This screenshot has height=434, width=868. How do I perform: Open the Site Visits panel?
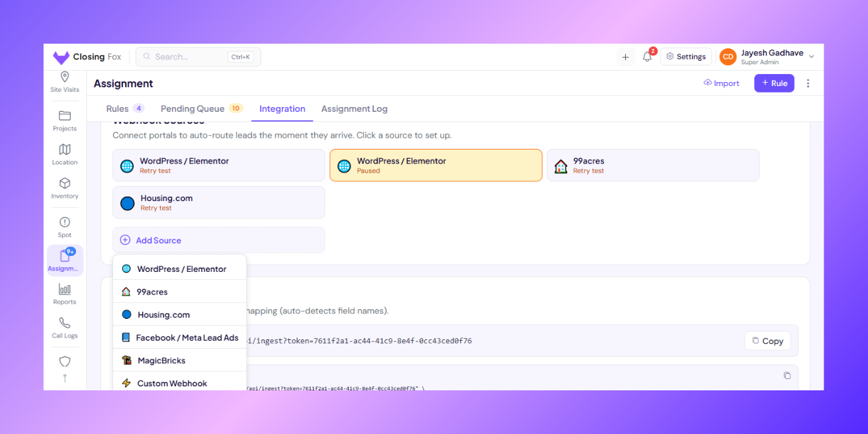pyautogui.click(x=64, y=82)
